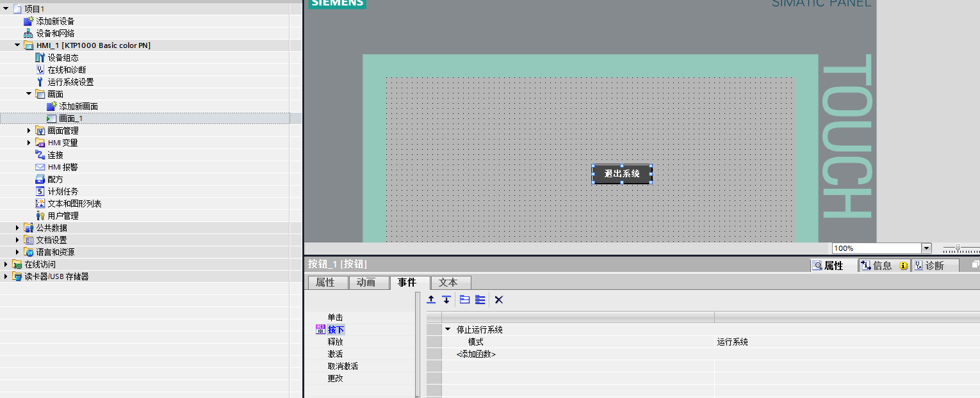Viewport: 980px width, 398px height.
Task: Open 运行系统设置 wrench item
Action: 70,82
